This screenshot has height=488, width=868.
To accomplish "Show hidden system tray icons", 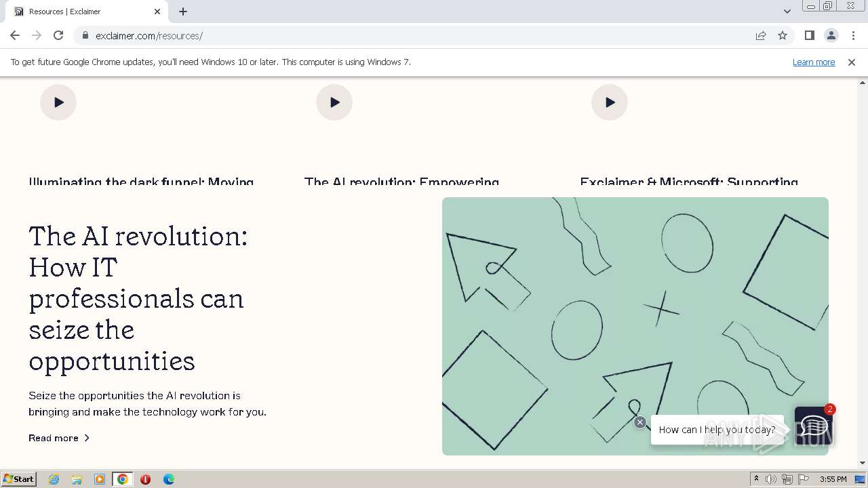I will (x=756, y=479).
